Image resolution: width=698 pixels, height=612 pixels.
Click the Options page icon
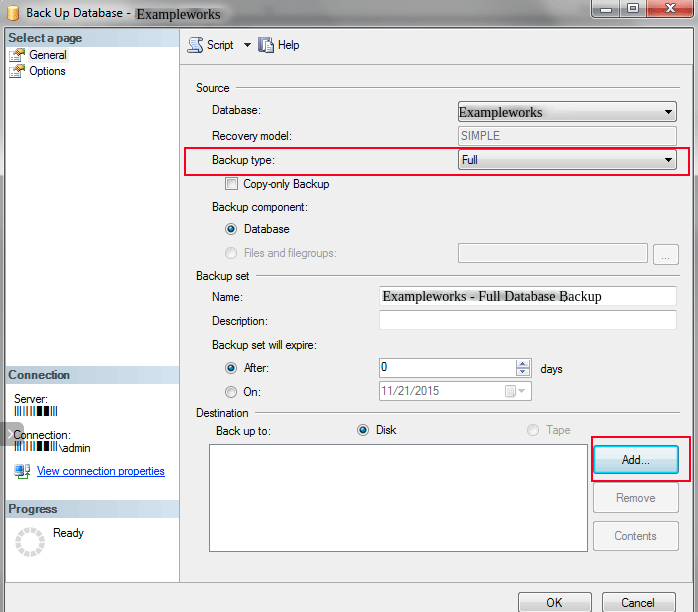17,71
